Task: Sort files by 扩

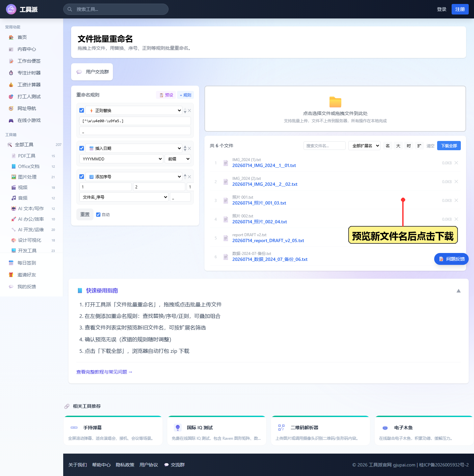Action: click(419, 146)
